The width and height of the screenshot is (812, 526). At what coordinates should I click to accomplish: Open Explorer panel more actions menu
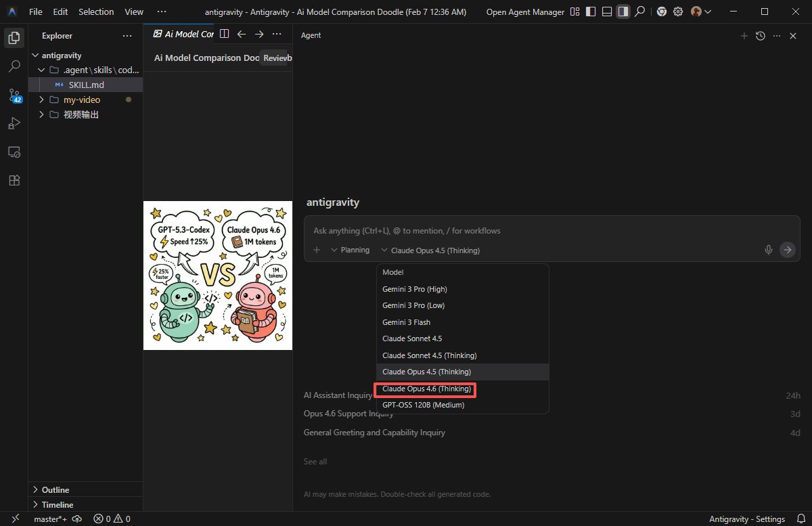(x=127, y=36)
